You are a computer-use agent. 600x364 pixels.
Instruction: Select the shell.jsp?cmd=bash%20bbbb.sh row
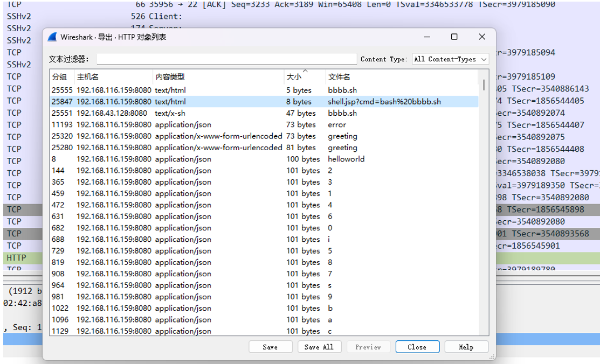coord(264,102)
